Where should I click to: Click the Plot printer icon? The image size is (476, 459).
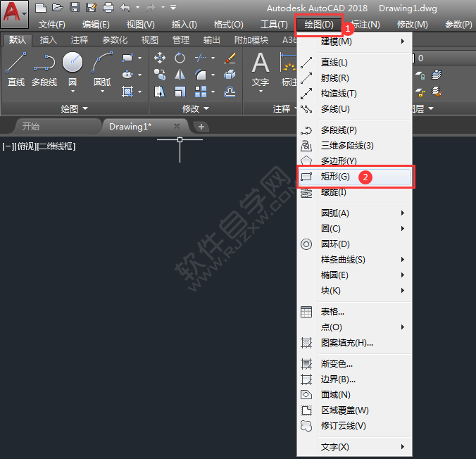pyautogui.click(x=108, y=7)
